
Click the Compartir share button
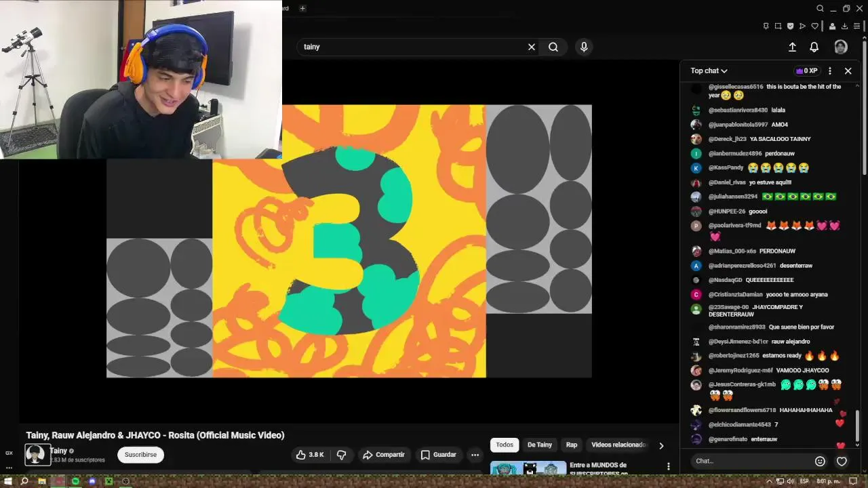(x=383, y=455)
